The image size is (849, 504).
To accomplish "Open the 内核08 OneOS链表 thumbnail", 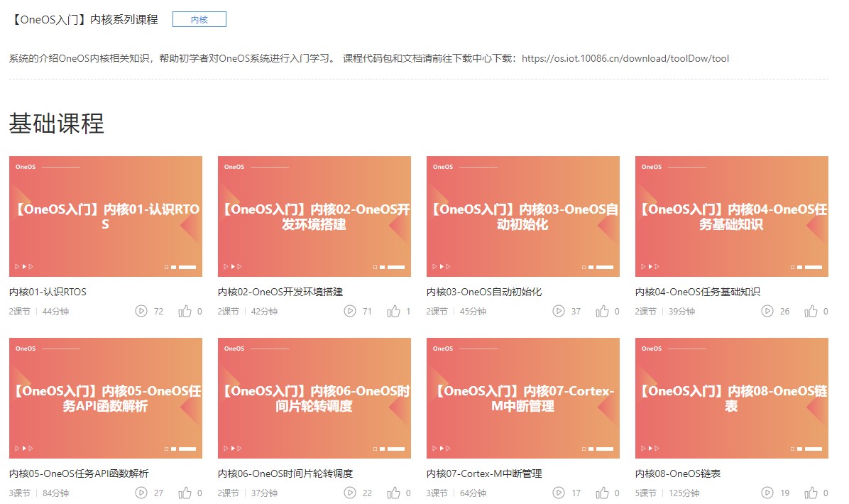I will tap(731, 398).
